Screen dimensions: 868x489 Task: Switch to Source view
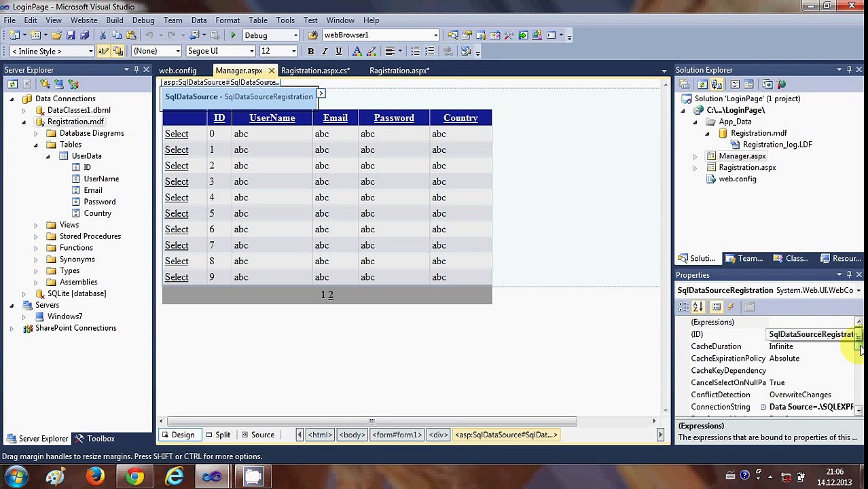[x=257, y=435]
